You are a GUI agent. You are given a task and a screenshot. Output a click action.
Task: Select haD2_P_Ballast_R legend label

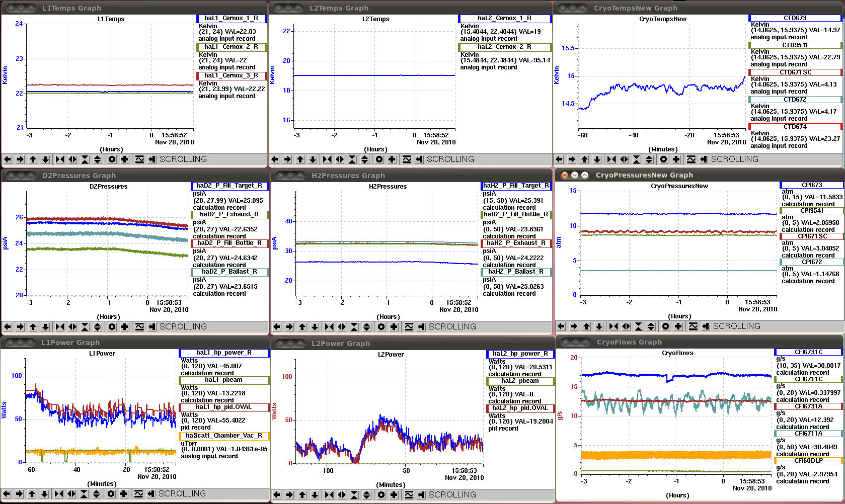click(229, 272)
